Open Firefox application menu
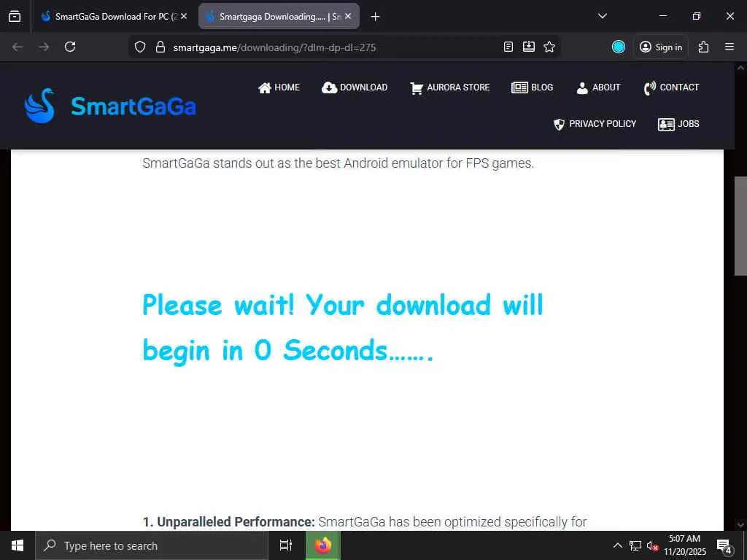Image resolution: width=747 pixels, height=560 pixels. pos(729,47)
